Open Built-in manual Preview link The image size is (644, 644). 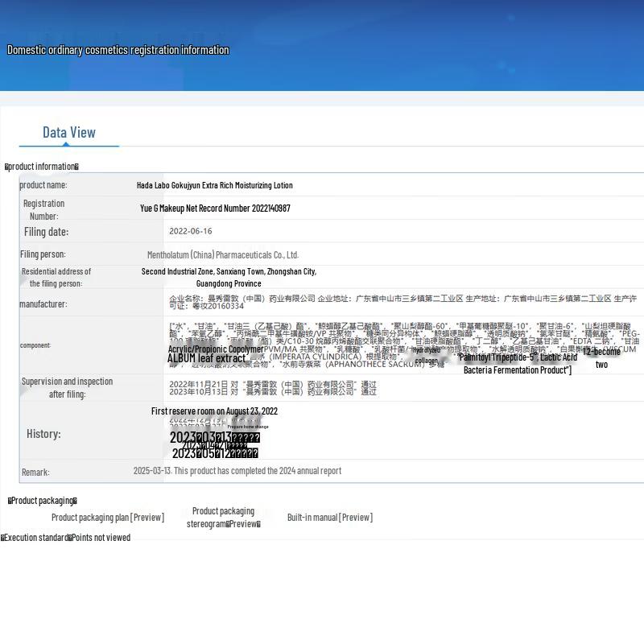(330, 518)
